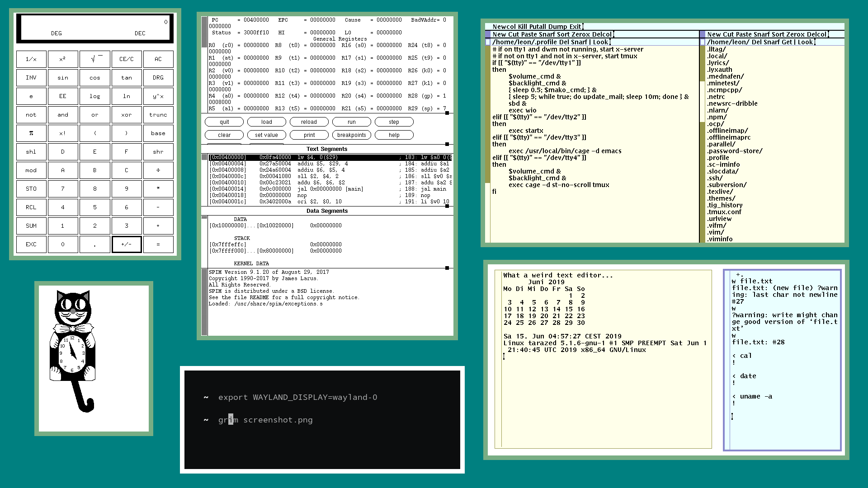
Task: Toggle the DRG angle mode key
Action: pyautogui.click(x=158, y=78)
